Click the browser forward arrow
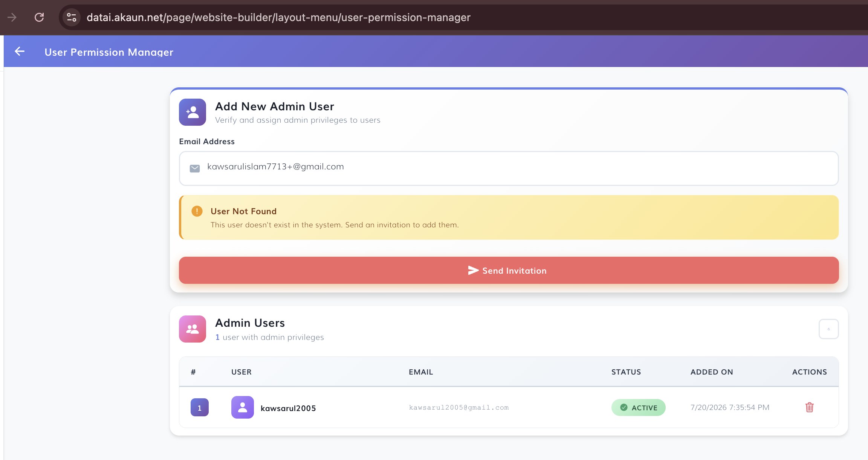This screenshot has width=868, height=460. (12, 17)
